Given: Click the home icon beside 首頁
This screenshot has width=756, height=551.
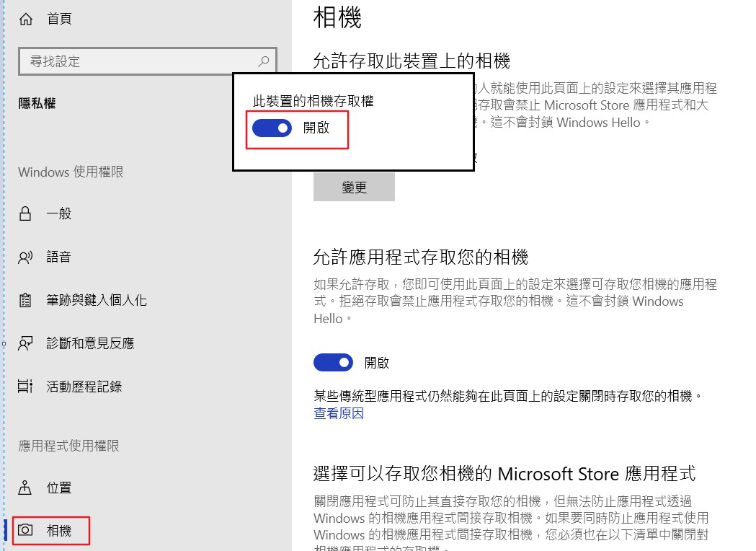Looking at the screenshot, I should tap(26, 19).
